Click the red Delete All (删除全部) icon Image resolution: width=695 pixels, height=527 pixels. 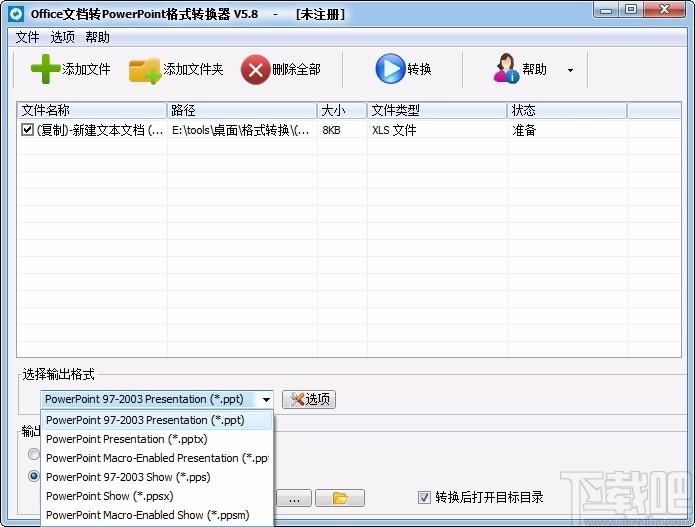(255, 70)
